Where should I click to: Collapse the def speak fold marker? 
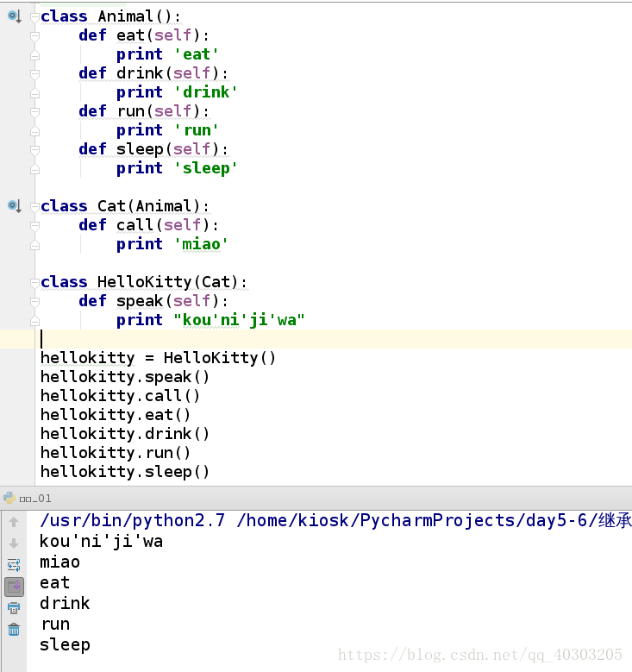tap(34, 301)
